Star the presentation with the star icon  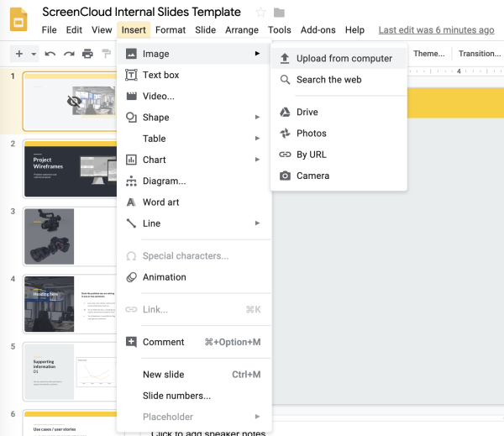pyautogui.click(x=260, y=13)
